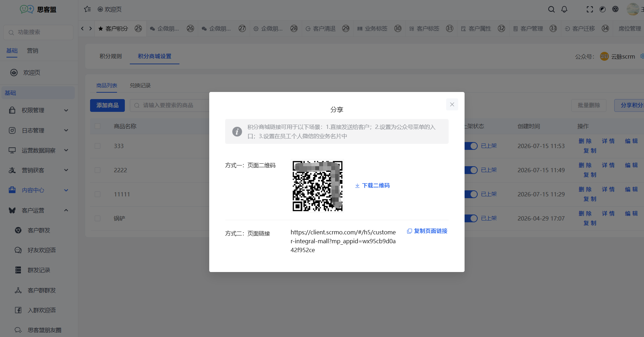Open the 积分规则 tab

pos(111,56)
